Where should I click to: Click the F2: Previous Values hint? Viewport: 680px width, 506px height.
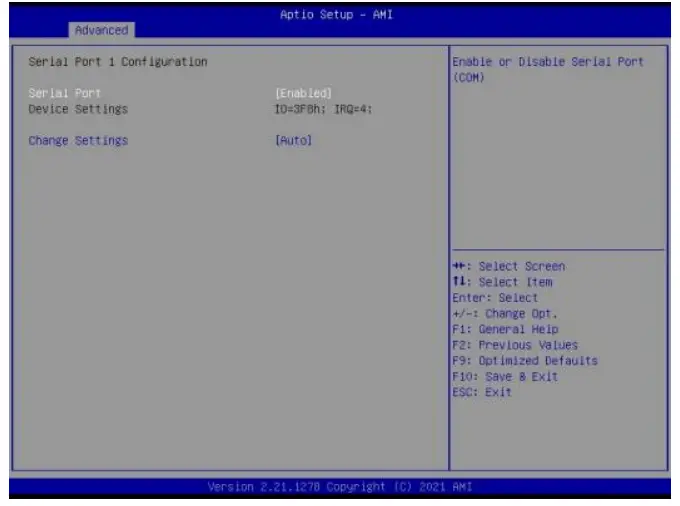coord(515,345)
